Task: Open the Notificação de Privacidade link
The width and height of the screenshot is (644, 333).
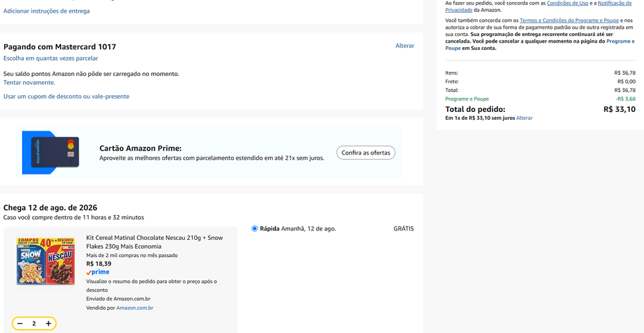Action: pyautogui.click(x=538, y=6)
